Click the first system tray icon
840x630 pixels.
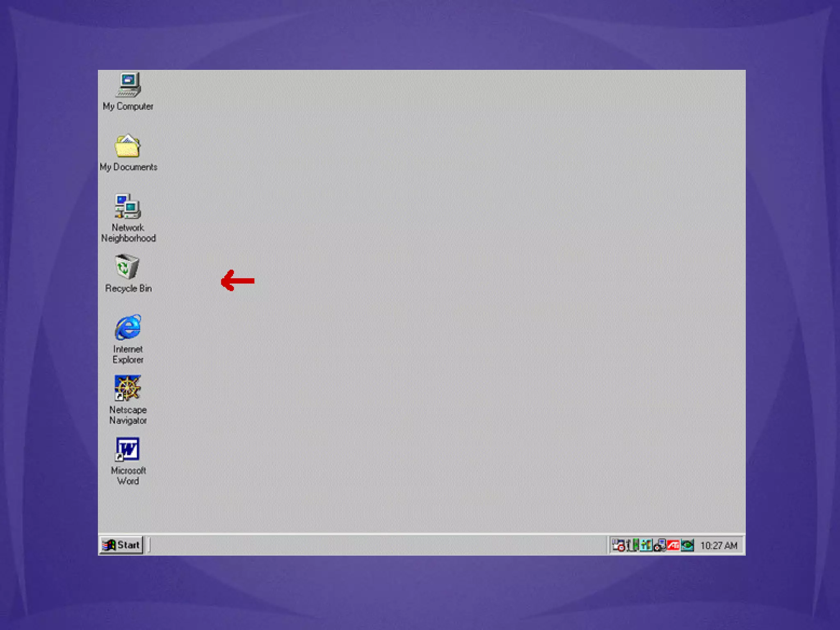tap(618, 545)
